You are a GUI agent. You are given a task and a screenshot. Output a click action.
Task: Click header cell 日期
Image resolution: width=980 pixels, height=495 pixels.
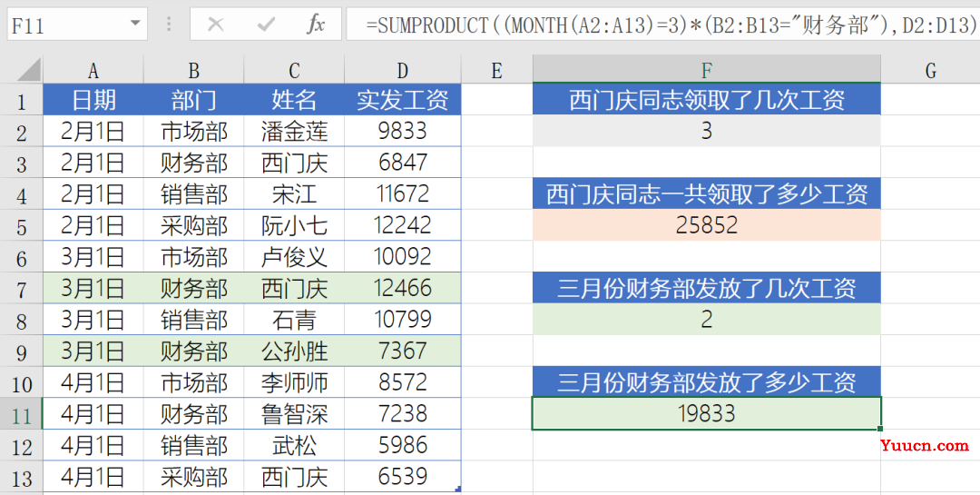pos(93,100)
